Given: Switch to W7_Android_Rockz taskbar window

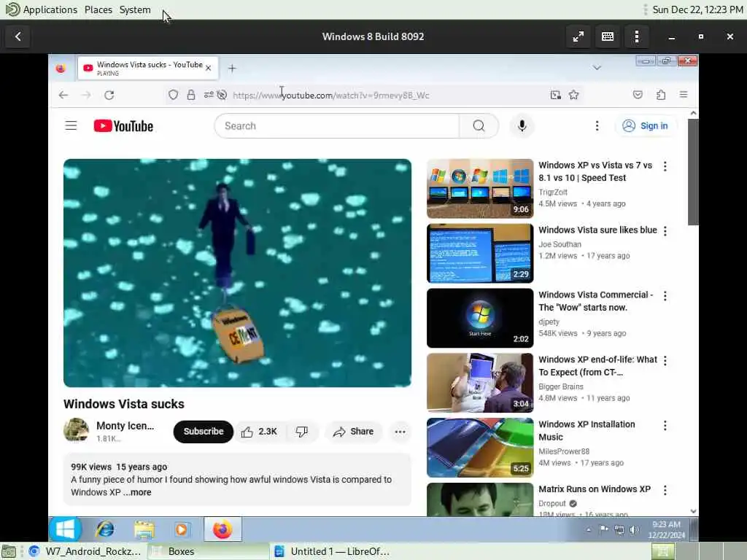Looking at the screenshot, I should click(85, 551).
